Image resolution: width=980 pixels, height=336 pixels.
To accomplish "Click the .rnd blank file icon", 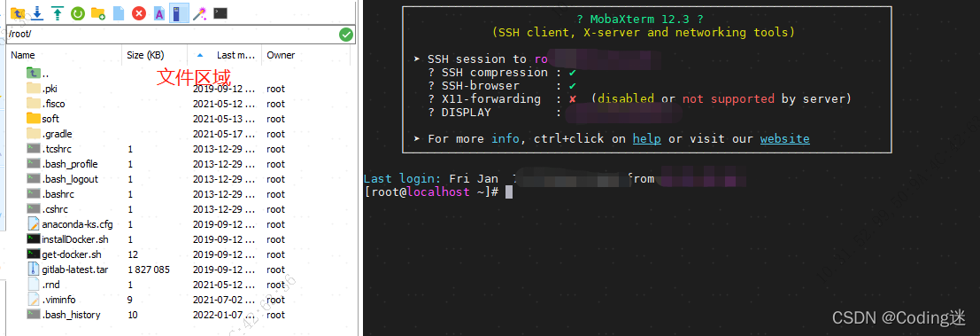I will 33,285.
